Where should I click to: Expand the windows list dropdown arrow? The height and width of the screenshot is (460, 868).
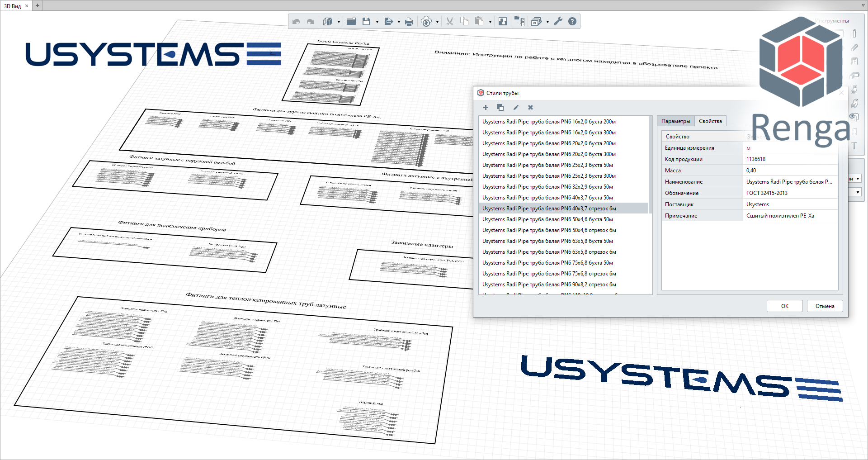click(547, 22)
